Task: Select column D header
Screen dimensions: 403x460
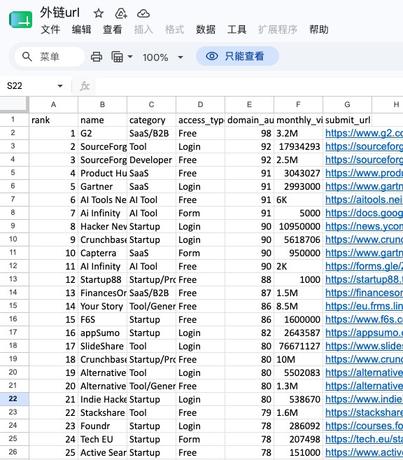Action: click(200, 105)
